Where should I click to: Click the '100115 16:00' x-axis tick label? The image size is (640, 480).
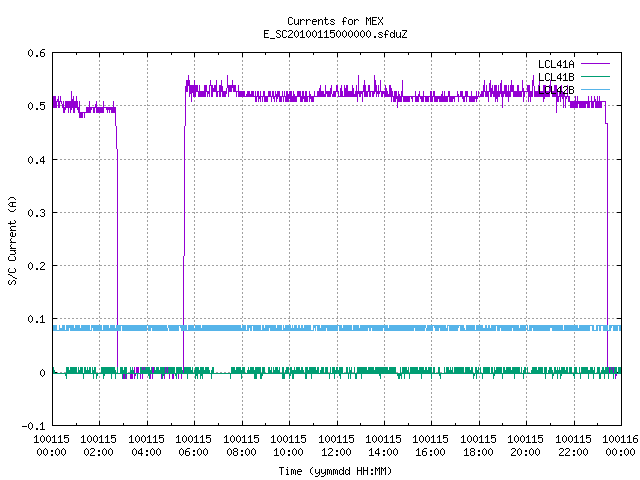point(431,445)
